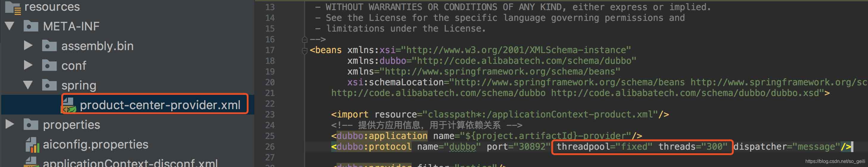Viewport: 868px width, 167px height.
Task: Click the dubbo:application tag name
Action: click(382, 136)
